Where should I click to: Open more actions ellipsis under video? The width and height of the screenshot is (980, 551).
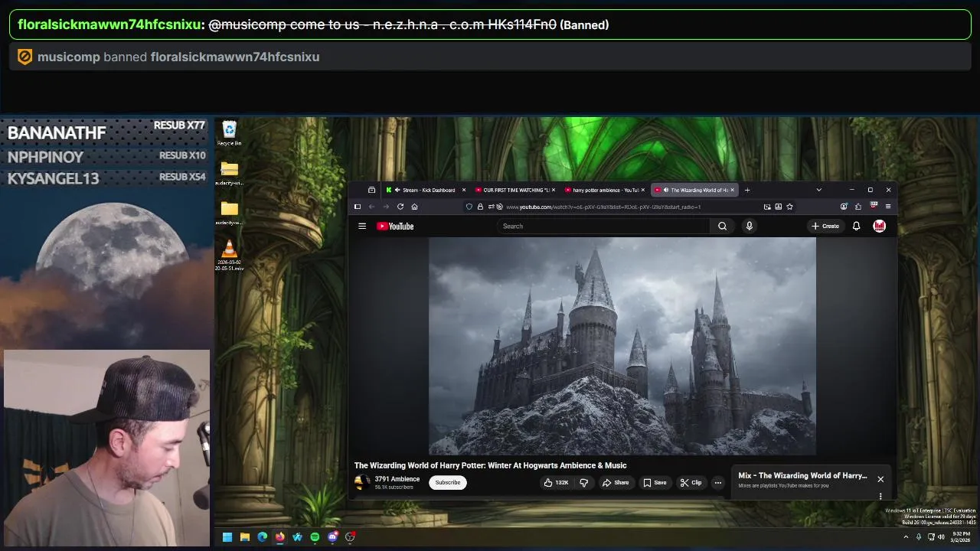[x=717, y=482]
